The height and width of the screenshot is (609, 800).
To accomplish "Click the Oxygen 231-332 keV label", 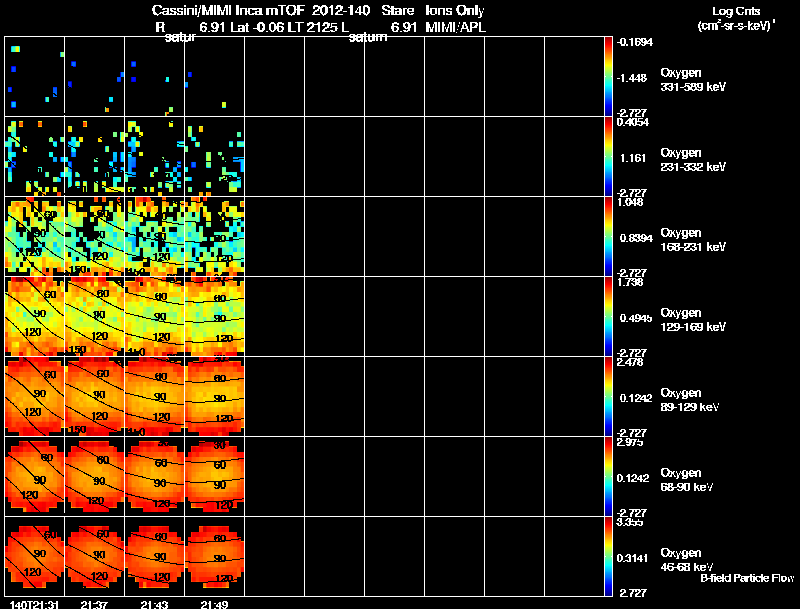I will tap(693, 160).
